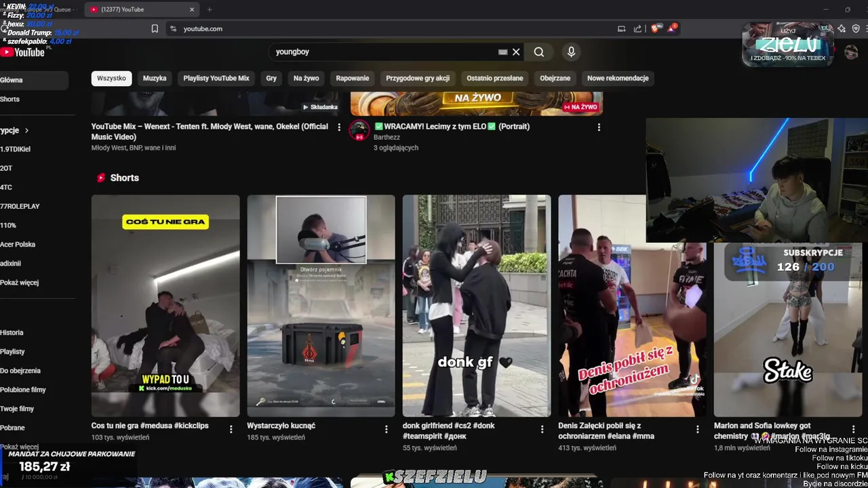Play the crate-opening 'Wystarczyło kucnąć' short

(x=321, y=306)
